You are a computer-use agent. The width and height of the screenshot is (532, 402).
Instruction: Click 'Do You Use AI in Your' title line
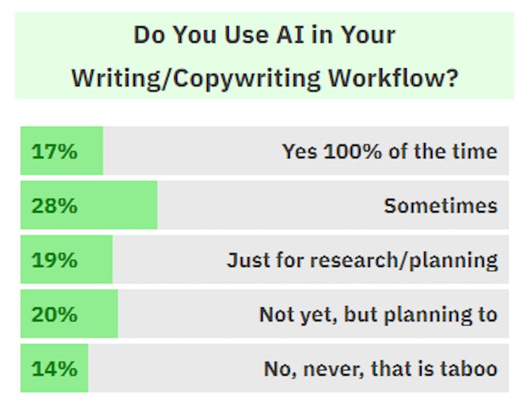pos(265,35)
